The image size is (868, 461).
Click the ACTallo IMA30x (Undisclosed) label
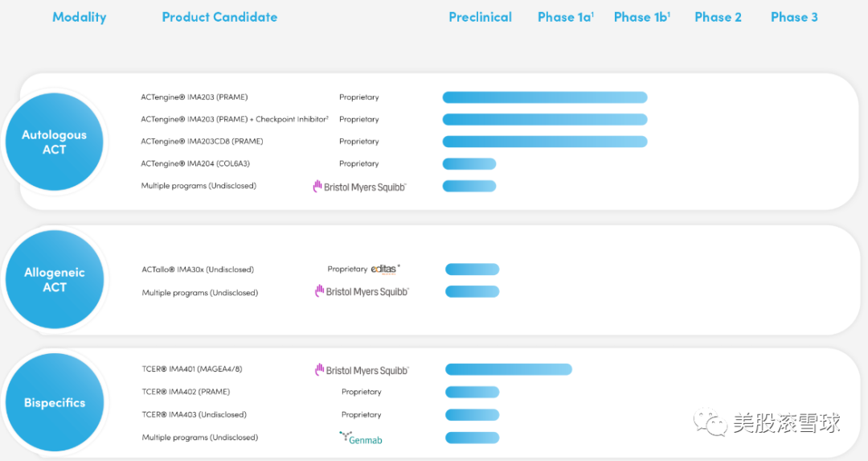[198, 270]
